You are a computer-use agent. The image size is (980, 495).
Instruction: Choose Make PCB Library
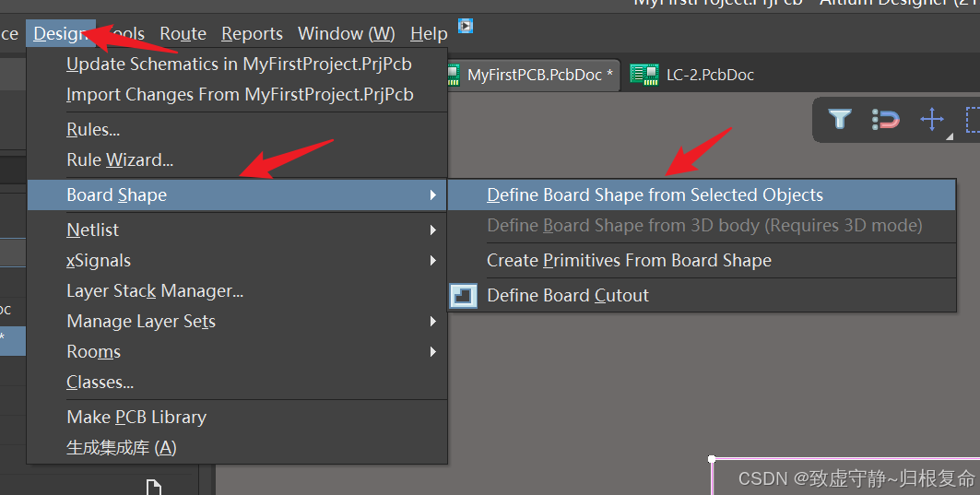(238, 417)
